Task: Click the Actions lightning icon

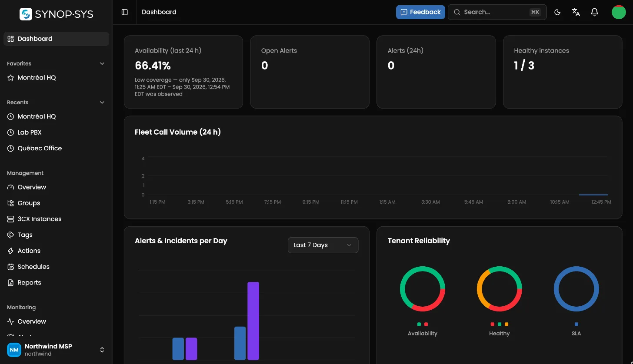Action: (x=11, y=251)
